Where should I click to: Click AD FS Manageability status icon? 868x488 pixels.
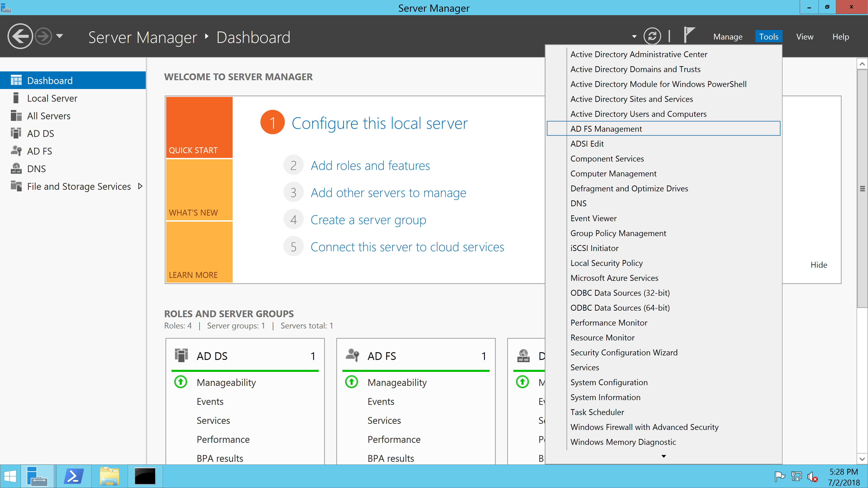coord(351,382)
